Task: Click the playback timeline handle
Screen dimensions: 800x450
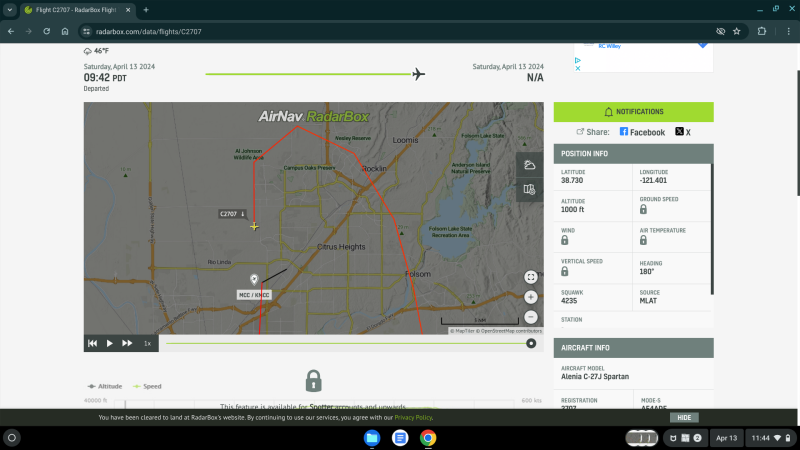Action: point(531,343)
